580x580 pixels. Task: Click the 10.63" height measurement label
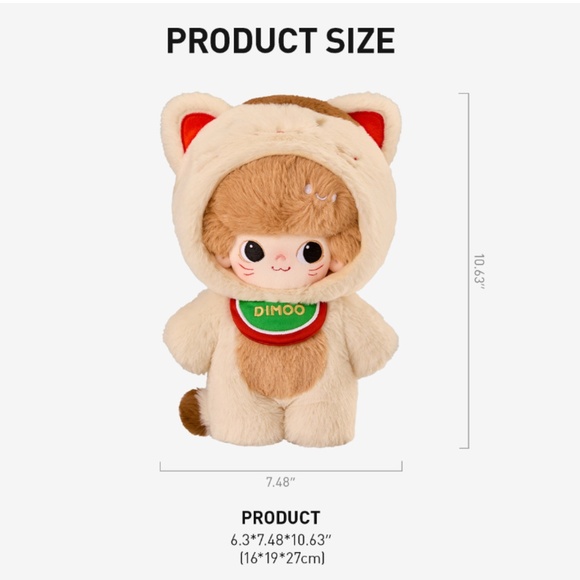479,272
